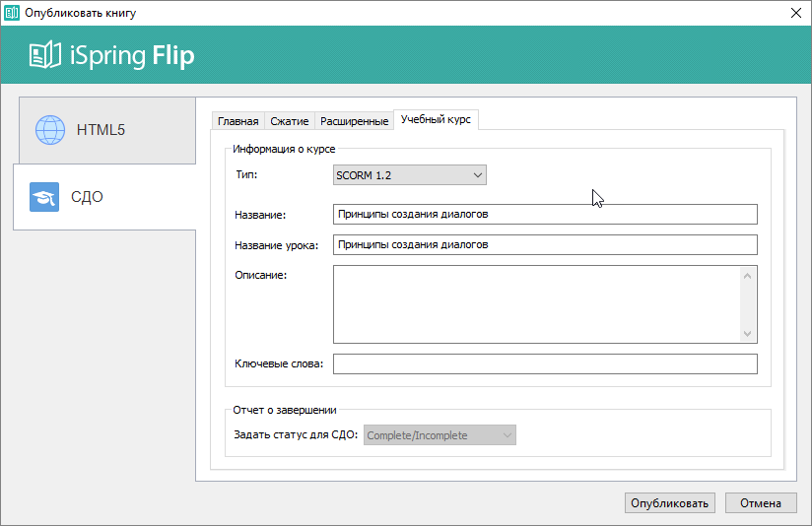Open the Расширенные tab
The width and height of the screenshot is (812, 526).
click(354, 121)
